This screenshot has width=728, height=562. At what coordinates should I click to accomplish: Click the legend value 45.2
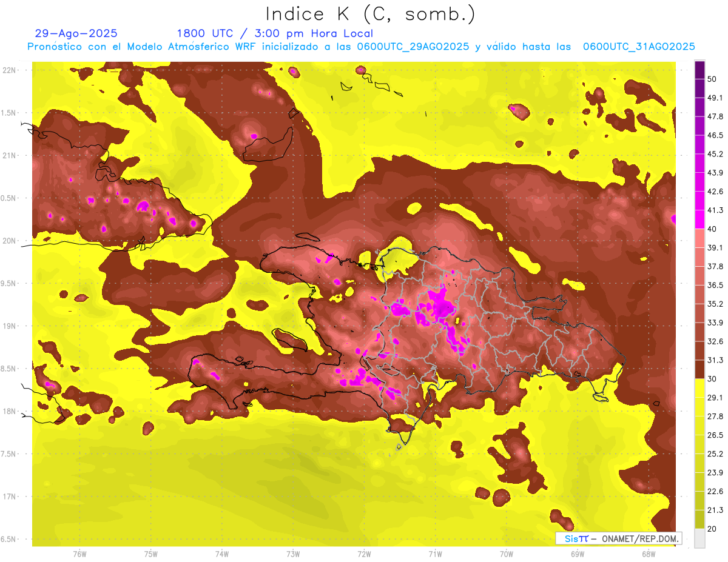[x=715, y=154]
